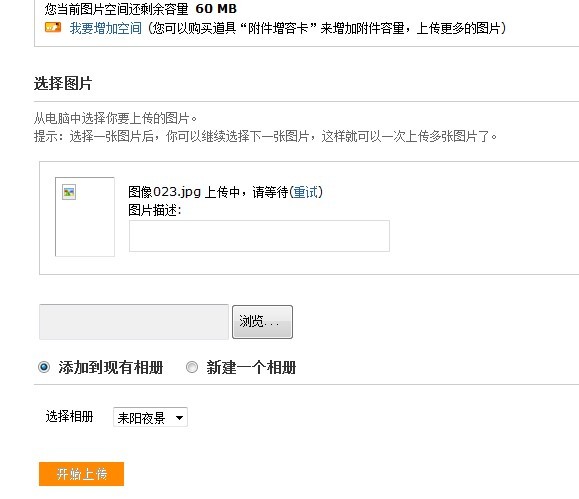Select the 添加到现有相册 radio button
The image size is (579, 499).
(44, 367)
